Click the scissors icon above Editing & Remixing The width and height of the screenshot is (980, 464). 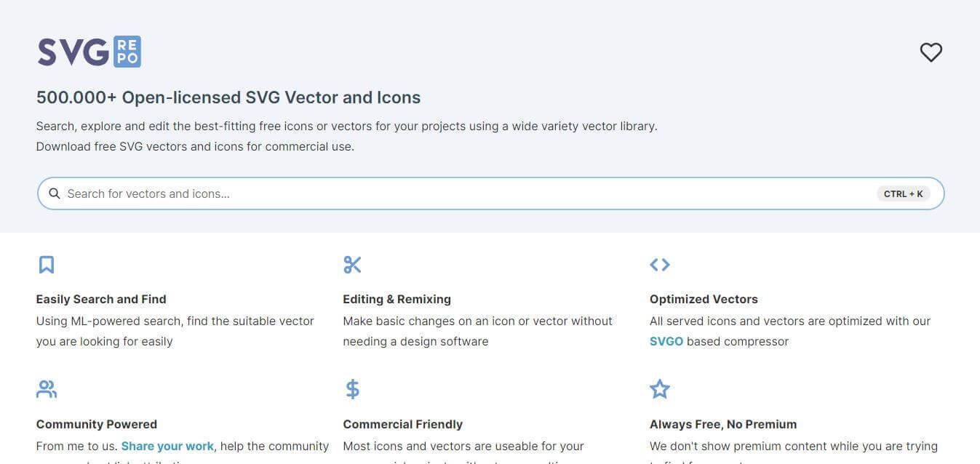click(352, 264)
